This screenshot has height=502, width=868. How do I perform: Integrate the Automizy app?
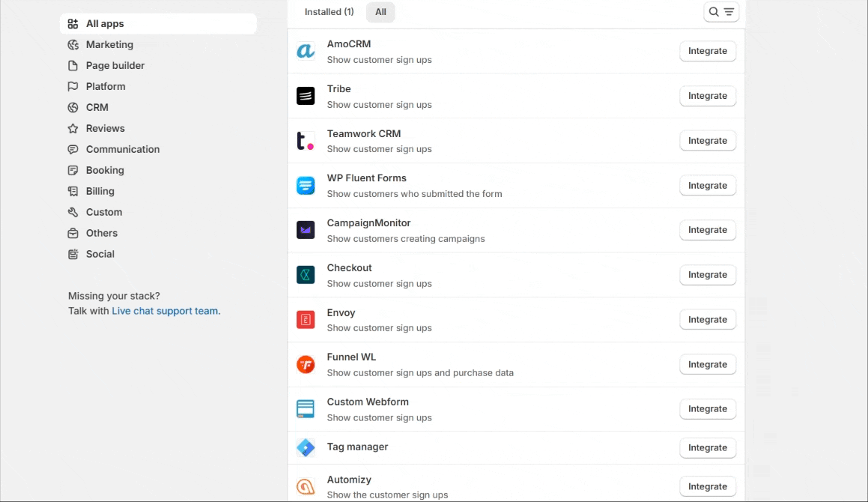(x=707, y=487)
